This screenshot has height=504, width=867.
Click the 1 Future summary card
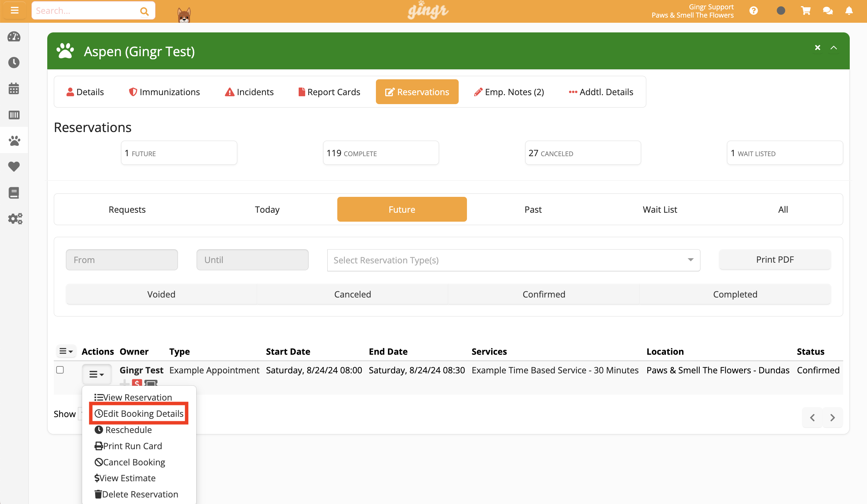click(x=179, y=153)
